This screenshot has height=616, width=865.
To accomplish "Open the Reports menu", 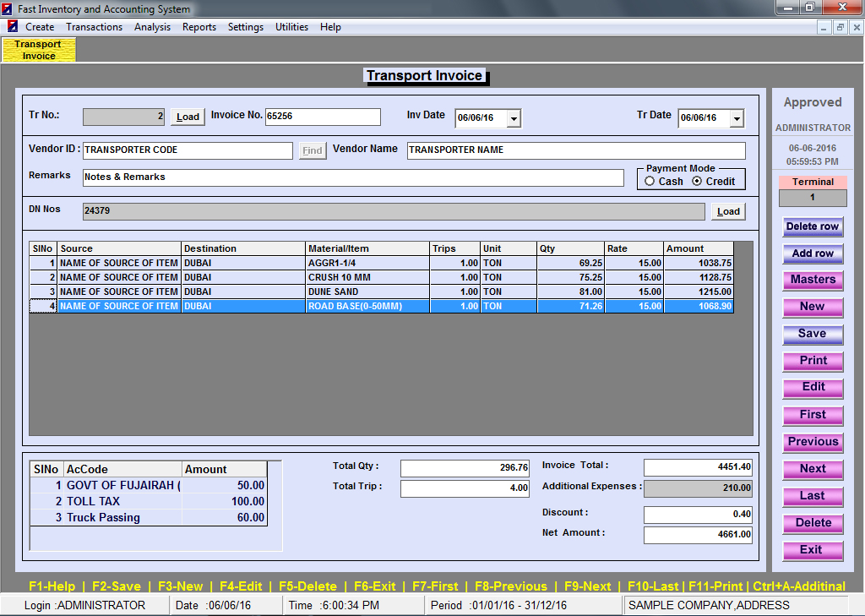I will 199,27.
